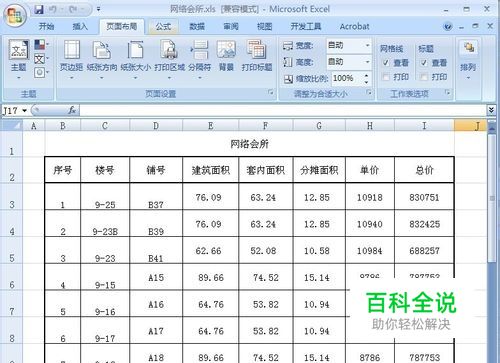The width and height of the screenshot is (500, 363).
Task: Open the Name Box dropdown arrow
Action: pos(24,110)
